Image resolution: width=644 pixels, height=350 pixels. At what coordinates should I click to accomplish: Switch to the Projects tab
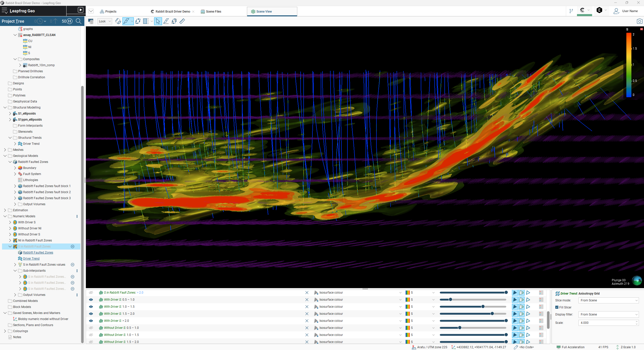(111, 11)
